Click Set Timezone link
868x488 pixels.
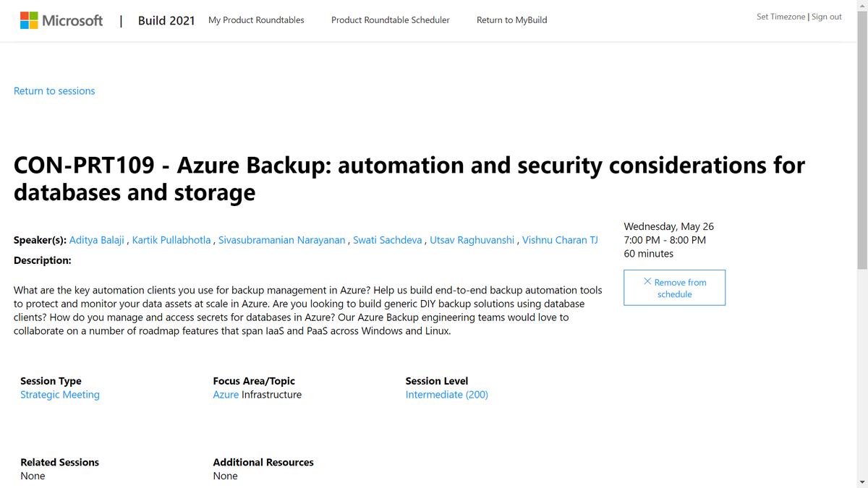pos(780,17)
